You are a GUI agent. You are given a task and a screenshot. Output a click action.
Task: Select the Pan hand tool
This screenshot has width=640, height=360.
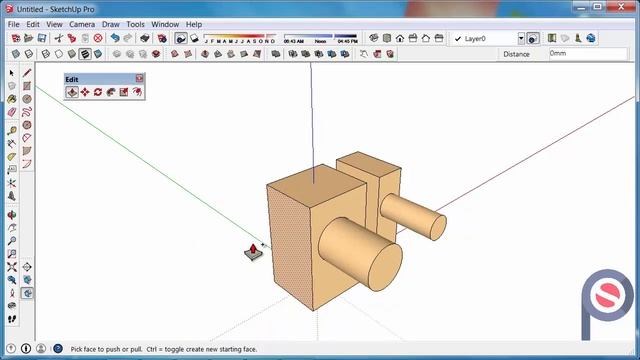click(11, 228)
